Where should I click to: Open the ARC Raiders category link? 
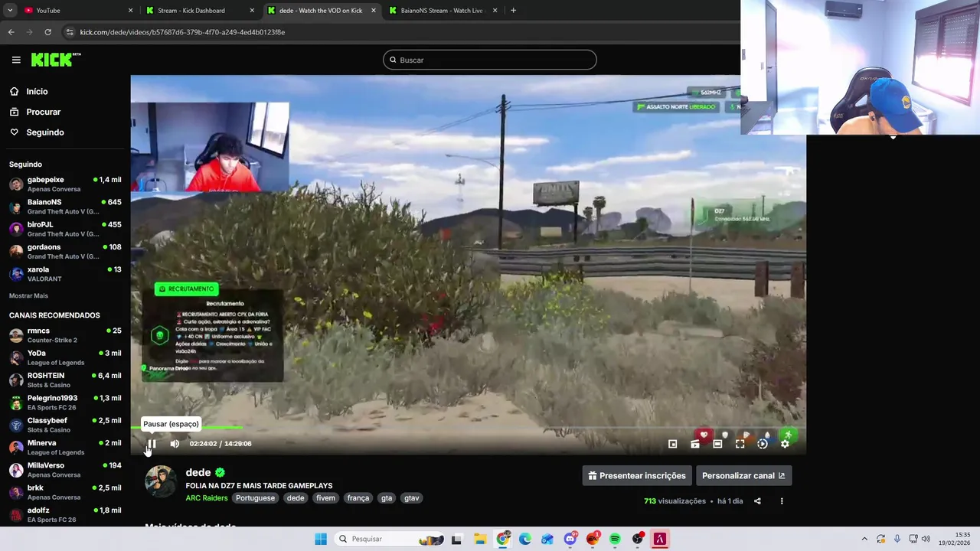(207, 498)
